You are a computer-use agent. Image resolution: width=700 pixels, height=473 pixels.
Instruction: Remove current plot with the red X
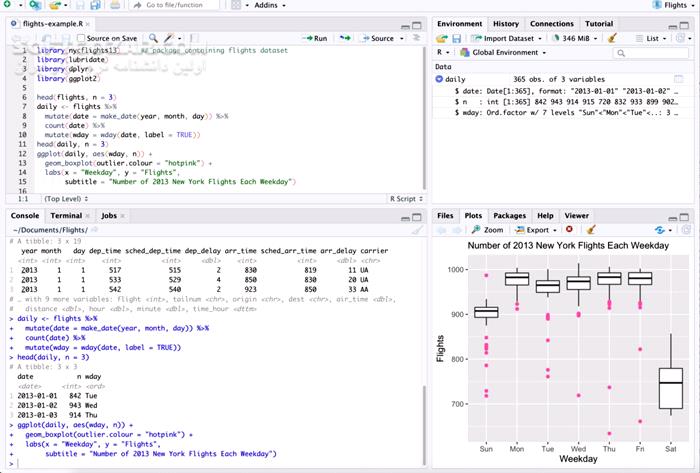[569, 229]
